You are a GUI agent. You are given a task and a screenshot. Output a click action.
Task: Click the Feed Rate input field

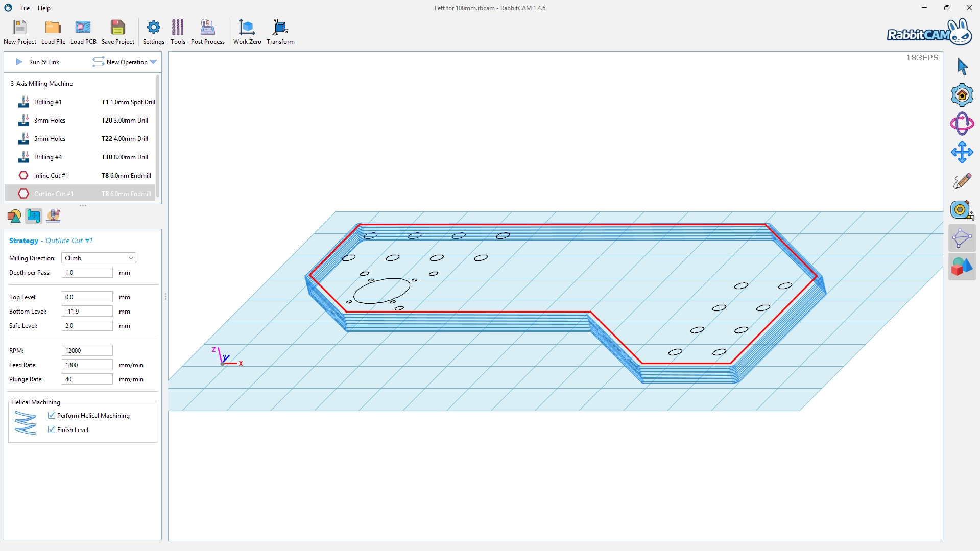coord(87,365)
